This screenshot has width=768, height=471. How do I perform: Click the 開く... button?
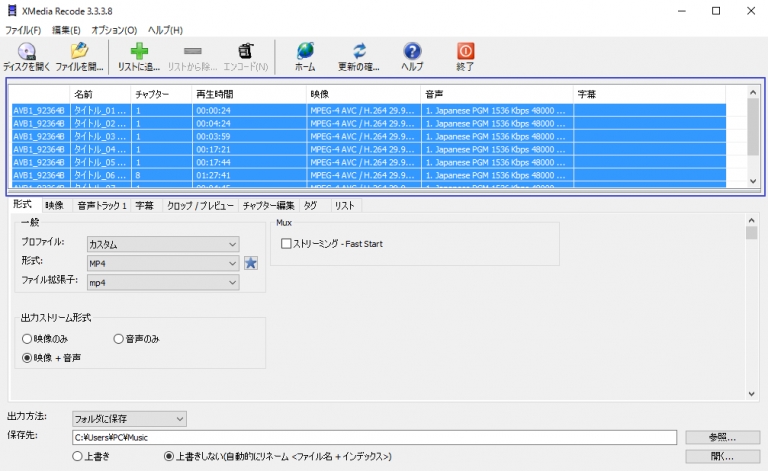tap(722, 456)
